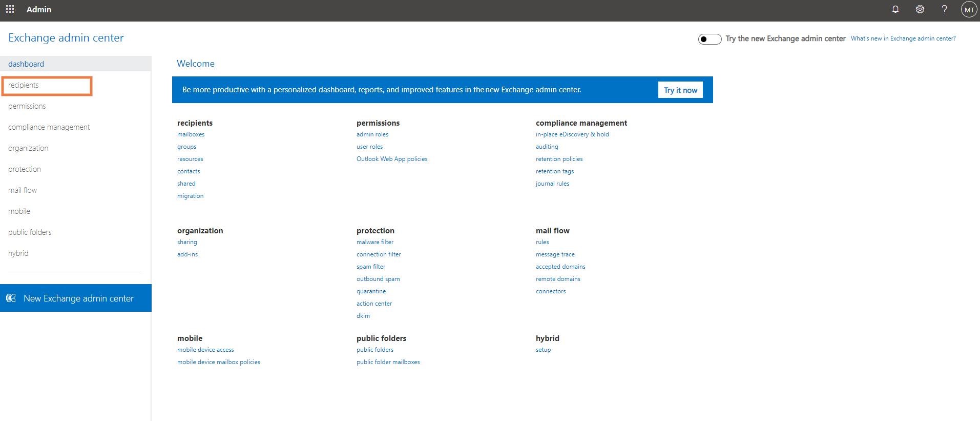Click the Exchange admin center heading
The image size is (980, 421).
click(x=66, y=37)
